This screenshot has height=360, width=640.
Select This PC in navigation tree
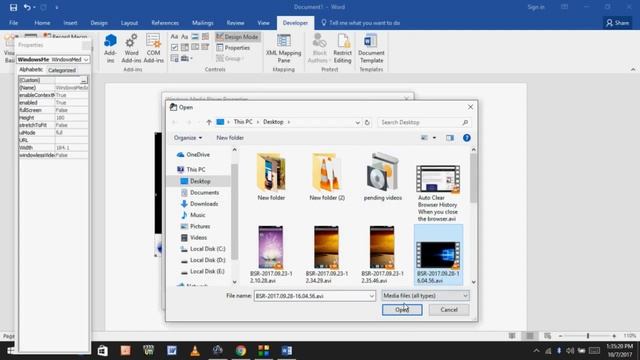tap(191, 169)
